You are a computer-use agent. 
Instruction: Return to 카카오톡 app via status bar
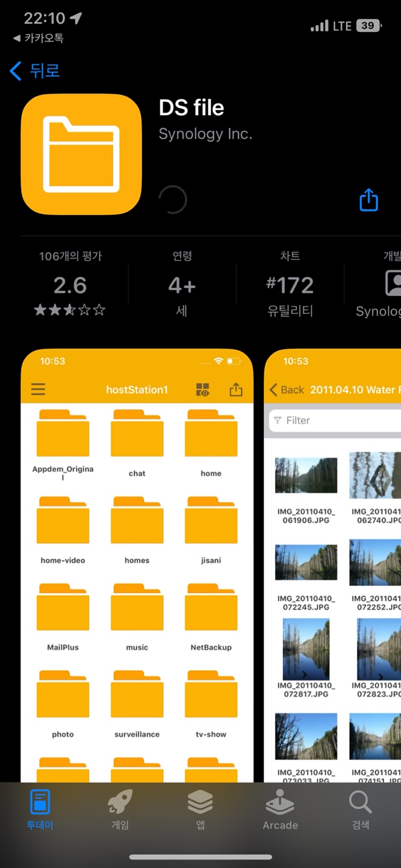click(x=38, y=38)
